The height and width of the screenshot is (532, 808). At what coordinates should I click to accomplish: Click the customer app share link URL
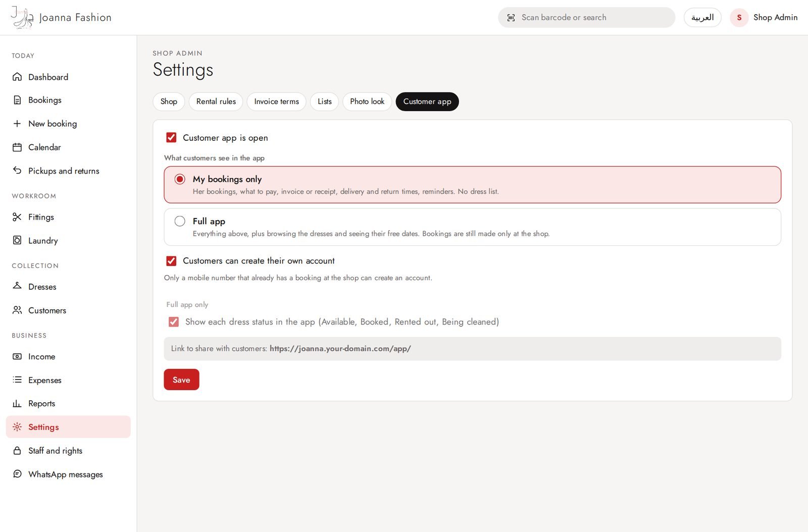click(x=340, y=349)
